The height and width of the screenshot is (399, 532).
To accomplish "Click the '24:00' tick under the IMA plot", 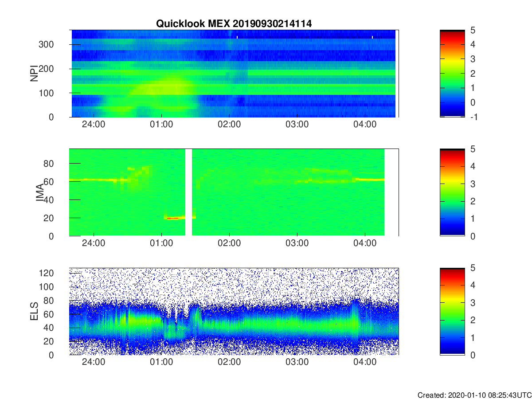I will click(94, 243).
